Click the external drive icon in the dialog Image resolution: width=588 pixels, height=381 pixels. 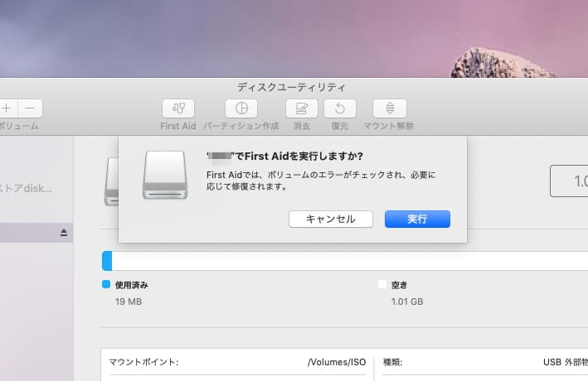[x=165, y=175]
